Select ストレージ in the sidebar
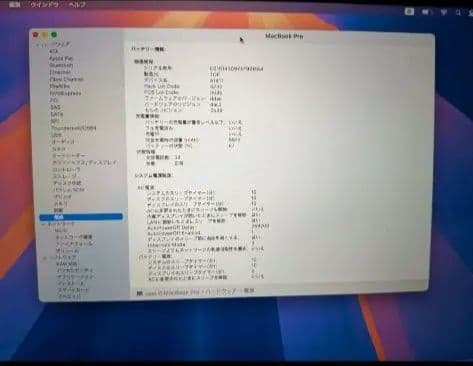 (65, 176)
